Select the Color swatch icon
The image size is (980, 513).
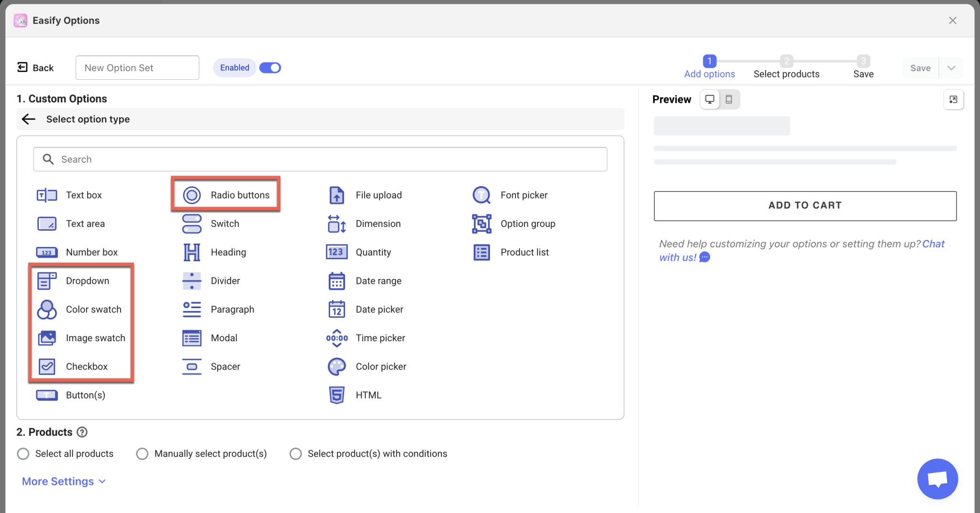[x=47, y=310]
